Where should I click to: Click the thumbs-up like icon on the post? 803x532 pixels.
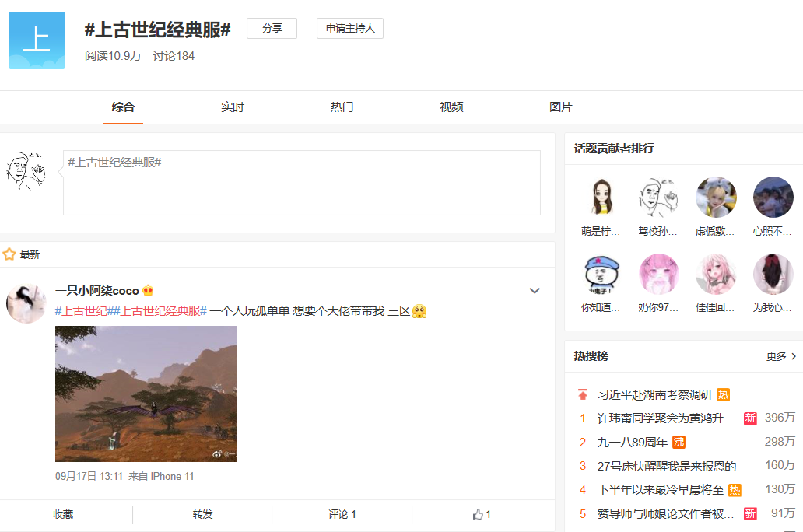coord(479,514)
